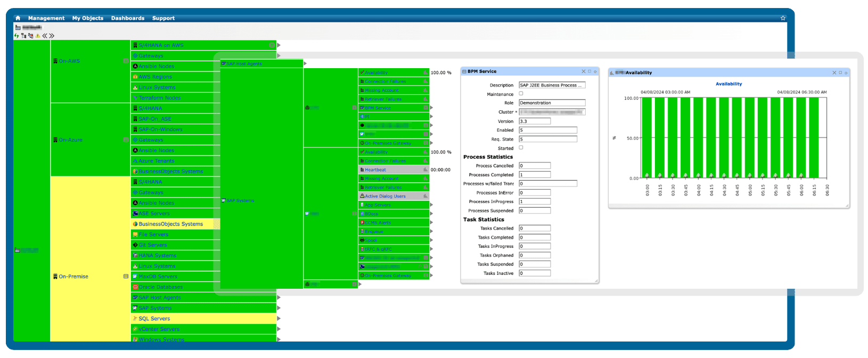This screenshot has height=358, width=868.
Task: Expand the S/4HANA on AWS arrow
Action: [279, 45]
